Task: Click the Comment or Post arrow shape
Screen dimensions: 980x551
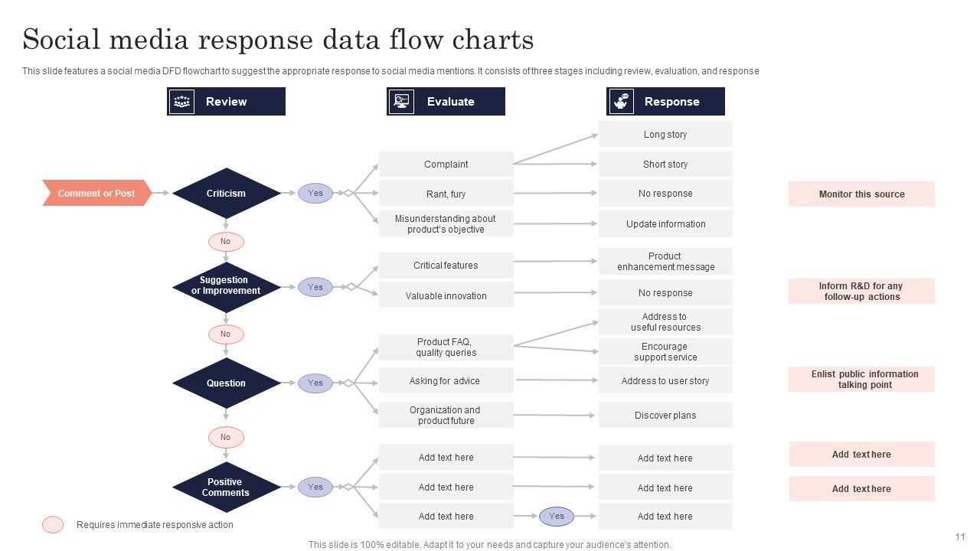Action: coord(96,194)
